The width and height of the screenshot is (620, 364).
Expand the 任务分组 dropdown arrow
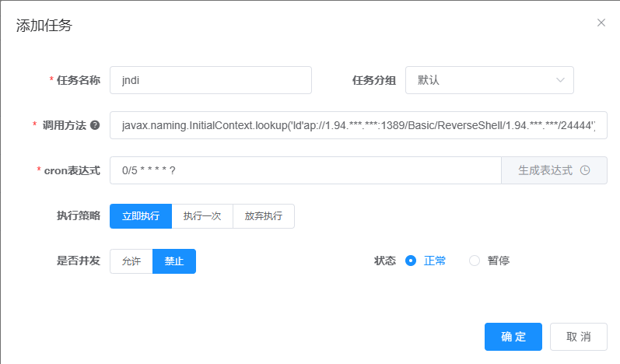(x=560, y=80)
